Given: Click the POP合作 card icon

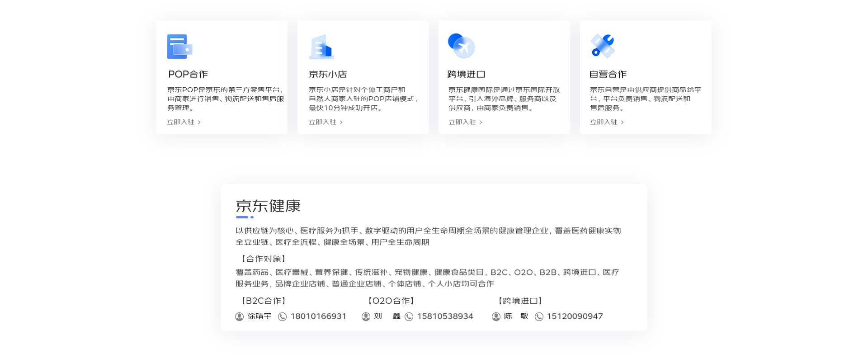Looking at the screenshot, I should pyautogui.click(x=180, y=47).
